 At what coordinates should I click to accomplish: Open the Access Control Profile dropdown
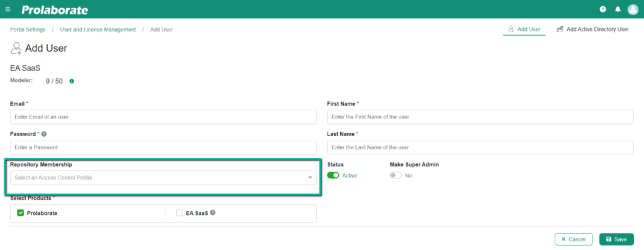click(x=164, y=178)
